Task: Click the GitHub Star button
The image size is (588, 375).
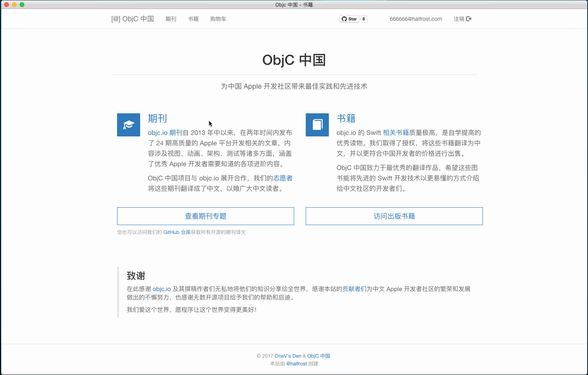Action: click(x=349, y=19)
